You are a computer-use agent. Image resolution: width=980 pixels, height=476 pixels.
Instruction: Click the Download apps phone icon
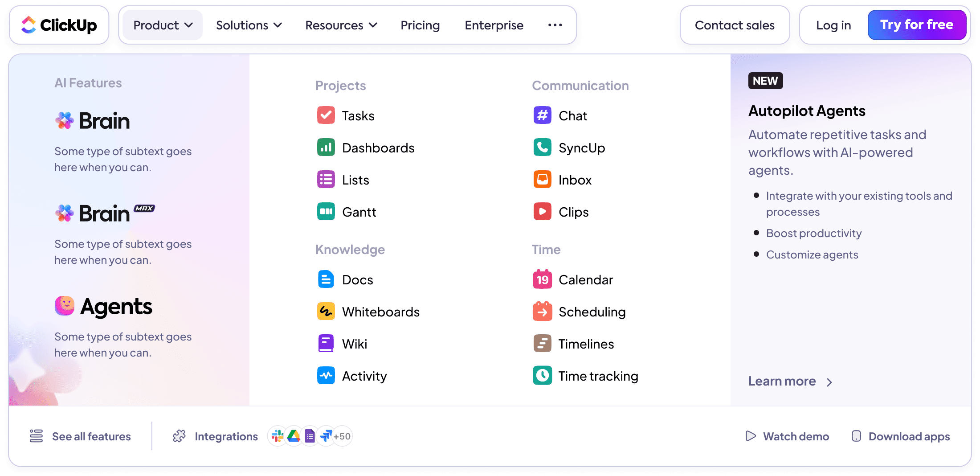pyautogui.click(x=856, y=436)
